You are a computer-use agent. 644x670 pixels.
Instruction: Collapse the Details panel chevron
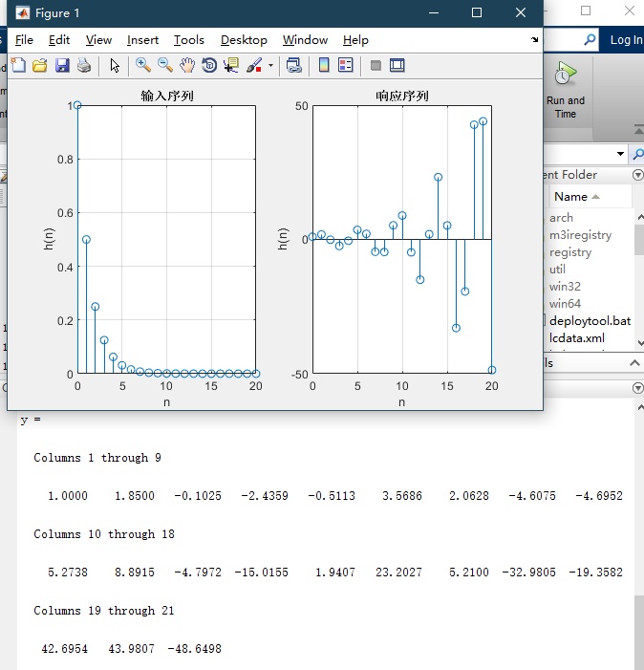pos(634,363)
